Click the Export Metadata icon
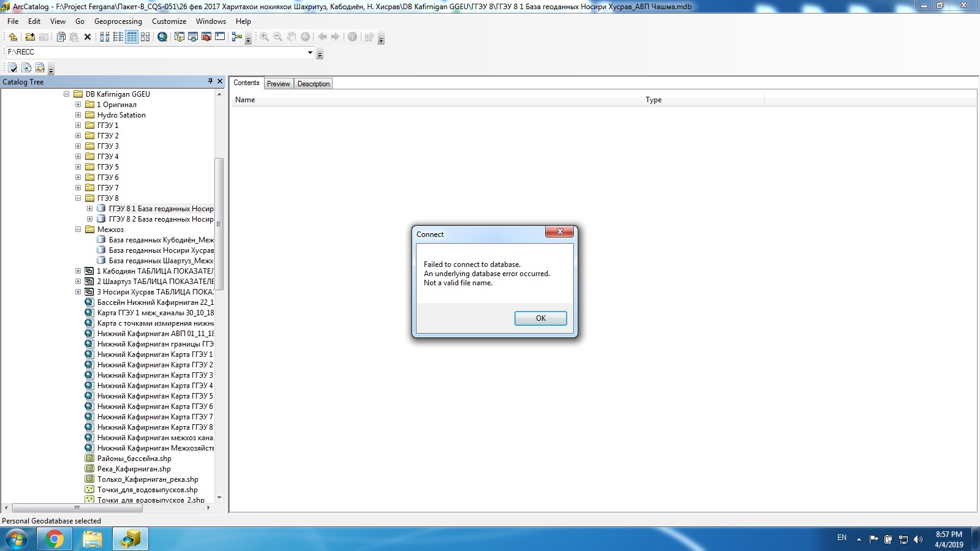This screenshot has width=980, height=551. tap(26, 67)
